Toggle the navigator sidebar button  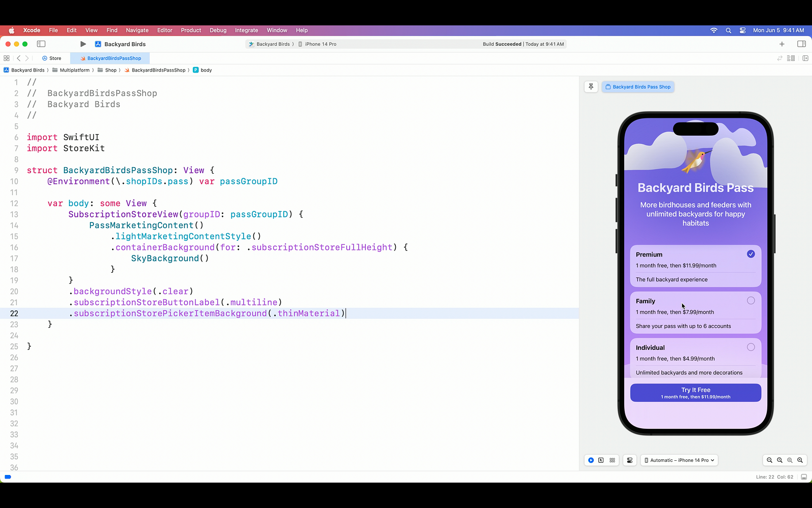point(42,44)
